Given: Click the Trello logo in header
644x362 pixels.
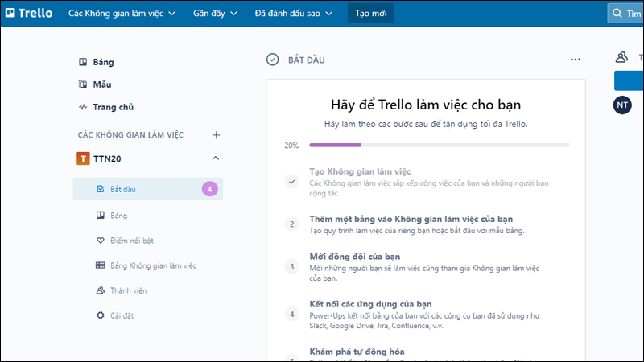Looking at the screenshot, I should click(31, 14).
